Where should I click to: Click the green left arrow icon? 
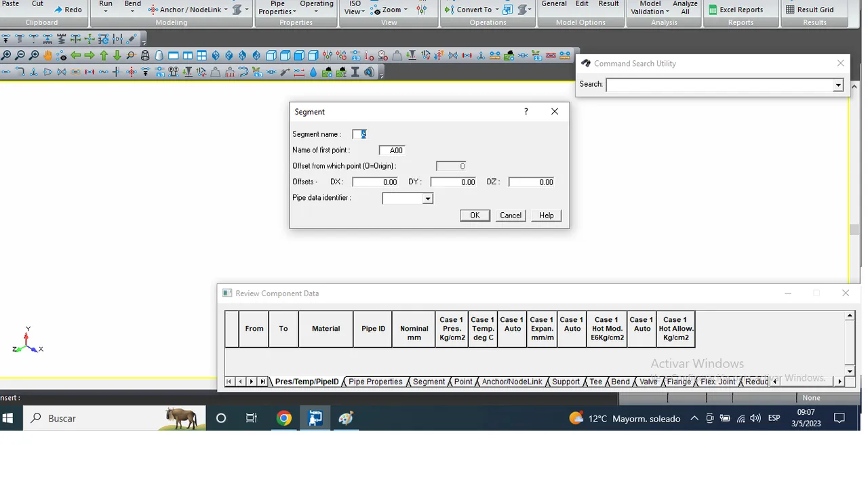point(75,56)
